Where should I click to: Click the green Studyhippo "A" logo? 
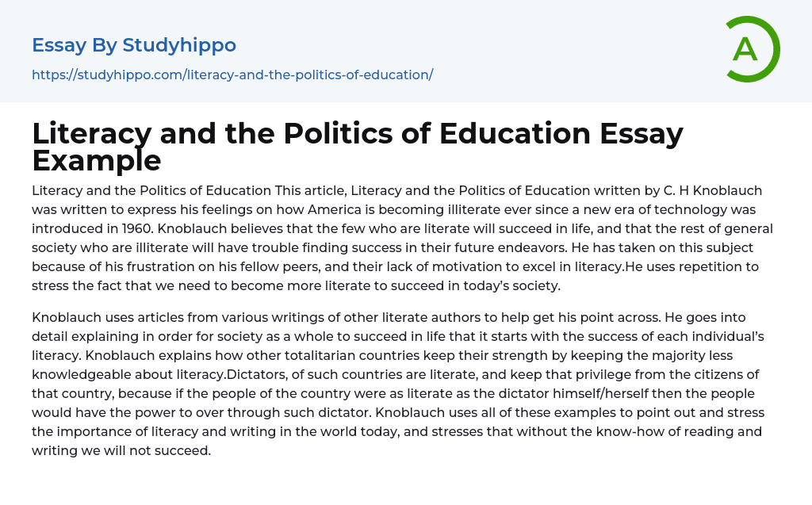[752, 49]
